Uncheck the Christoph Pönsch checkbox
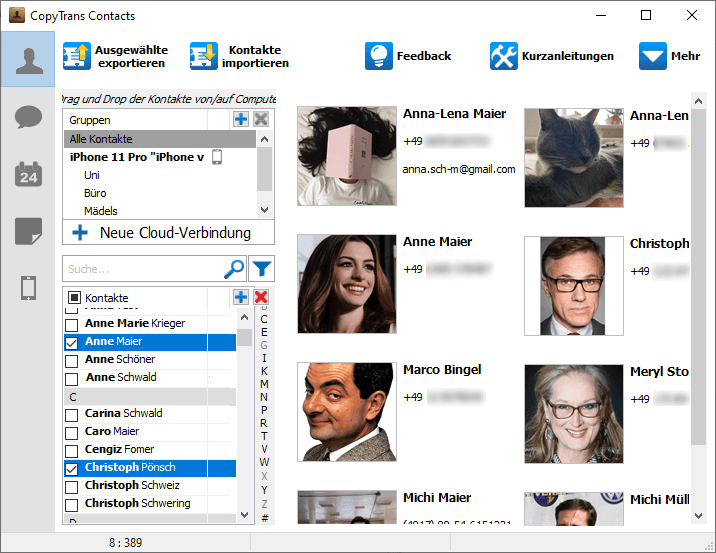The image size is (716, 553). coord(71,469)
